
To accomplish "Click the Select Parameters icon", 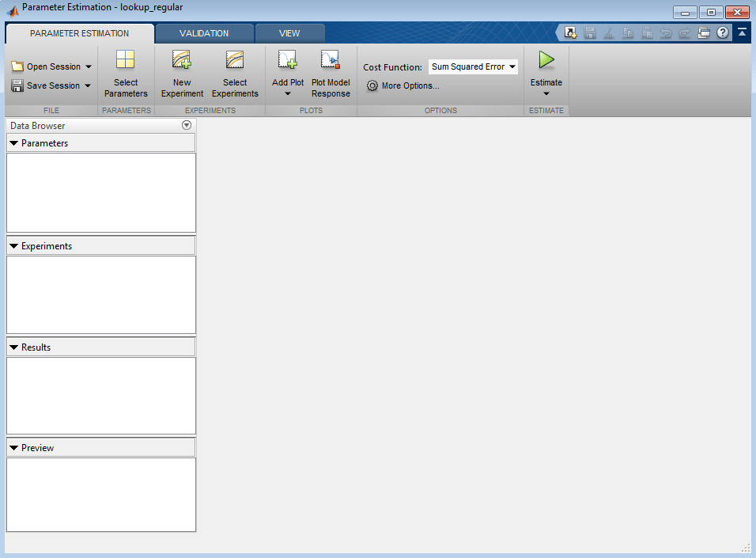I will (126, 60).
